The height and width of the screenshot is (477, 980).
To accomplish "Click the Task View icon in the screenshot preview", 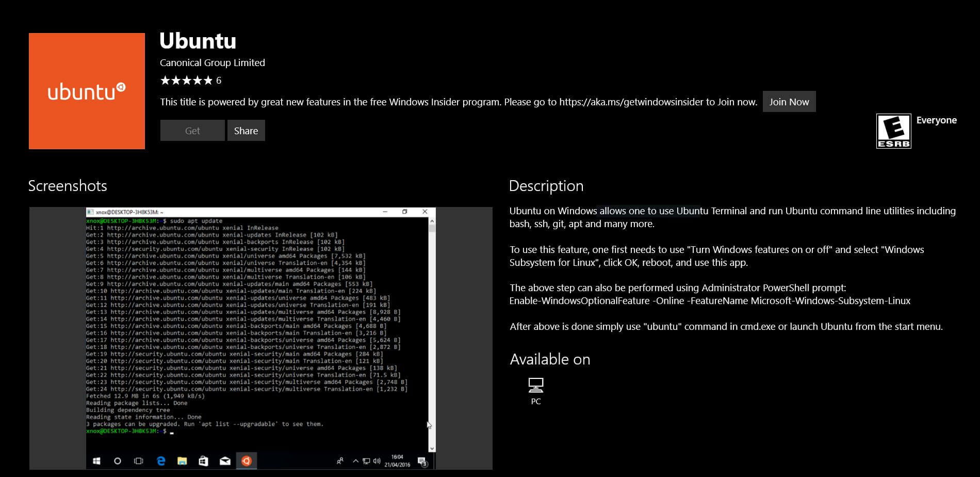I will 139,461.
